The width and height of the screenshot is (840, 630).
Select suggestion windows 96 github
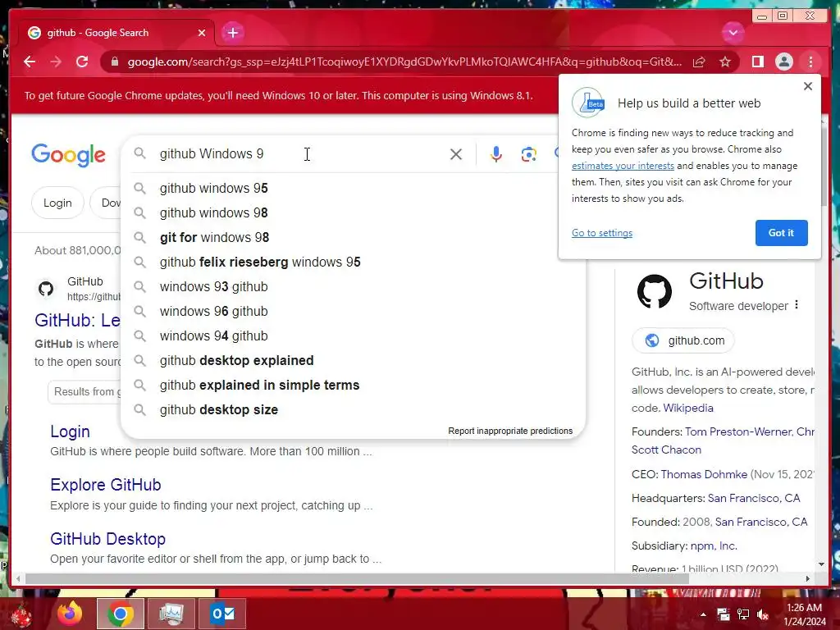[x=354, y=311]
